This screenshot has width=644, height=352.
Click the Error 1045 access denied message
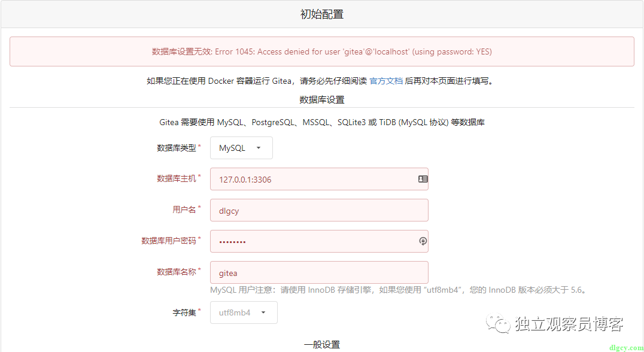322,51
